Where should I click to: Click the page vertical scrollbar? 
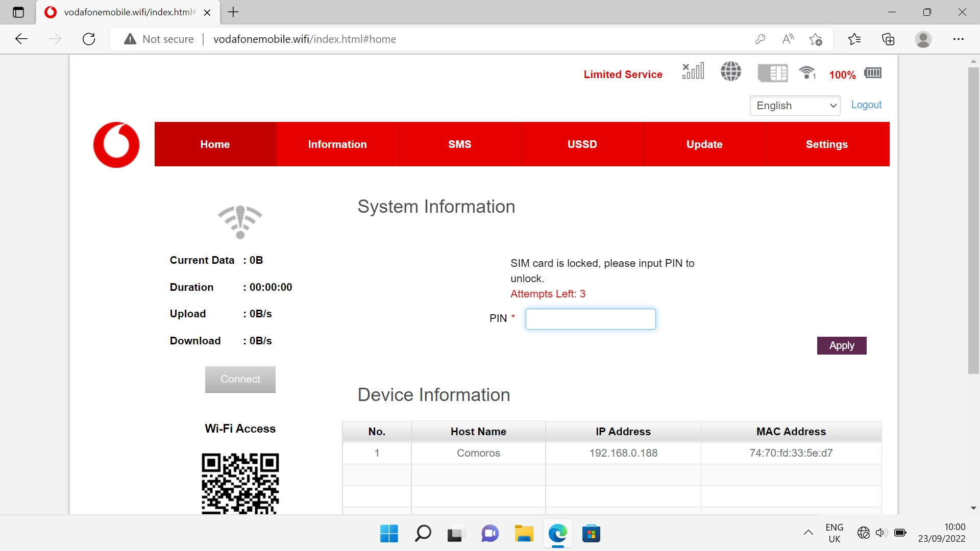pyautogui.click(x=973, y=220)
